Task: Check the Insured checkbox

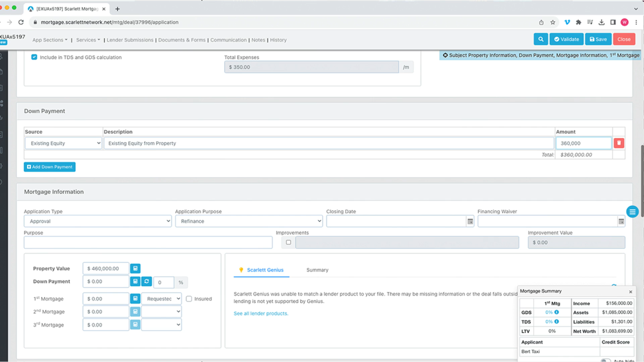Action: click(x=189, y=299)
